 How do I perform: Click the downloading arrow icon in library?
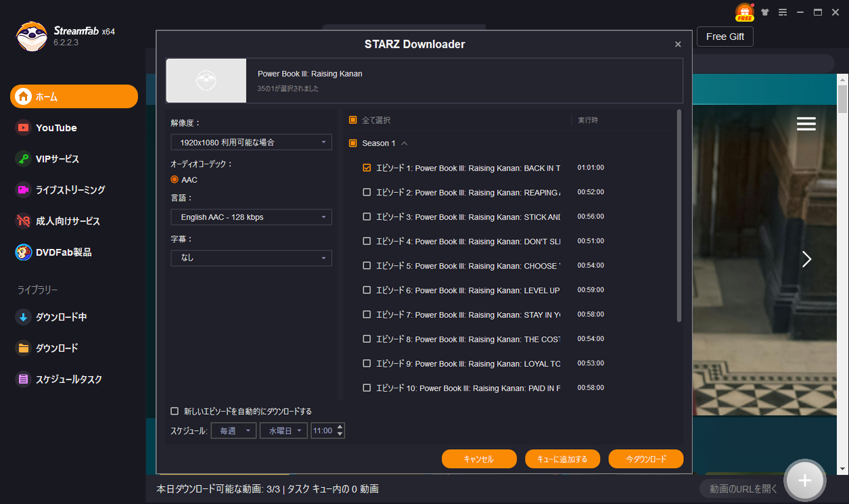[x=24, y=317]
